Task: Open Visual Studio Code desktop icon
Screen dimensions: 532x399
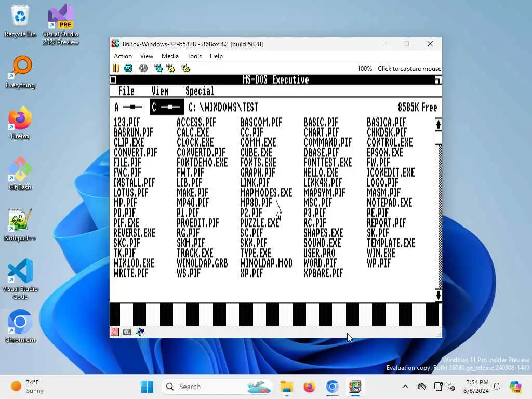Action: 20,279
